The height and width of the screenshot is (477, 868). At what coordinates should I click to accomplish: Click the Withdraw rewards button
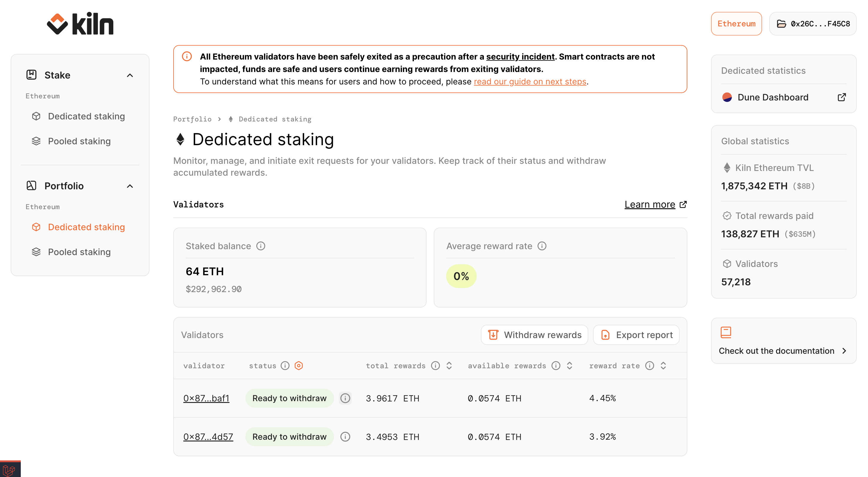(534, 334)
